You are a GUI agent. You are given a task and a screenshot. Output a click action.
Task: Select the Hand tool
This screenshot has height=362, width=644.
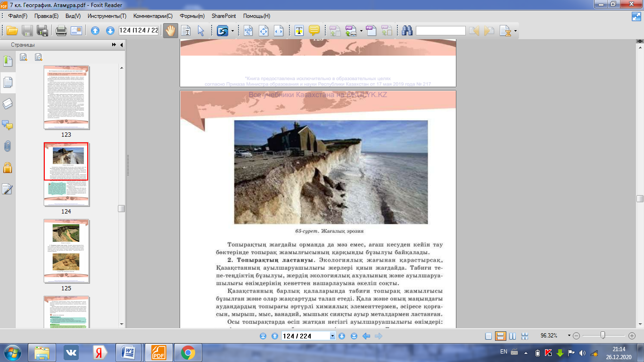tap(170, 31)
